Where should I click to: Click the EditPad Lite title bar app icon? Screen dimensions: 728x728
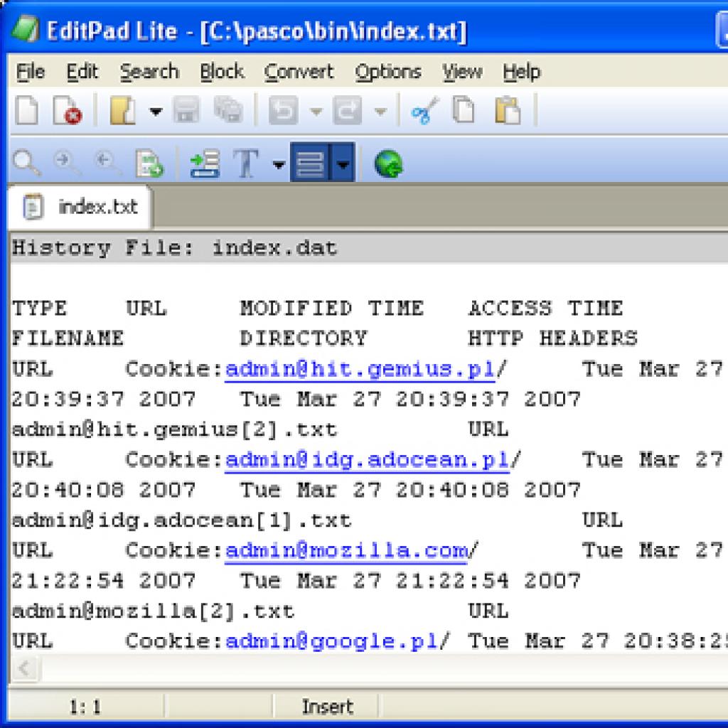pyautogui.click(x=25, y=30)
